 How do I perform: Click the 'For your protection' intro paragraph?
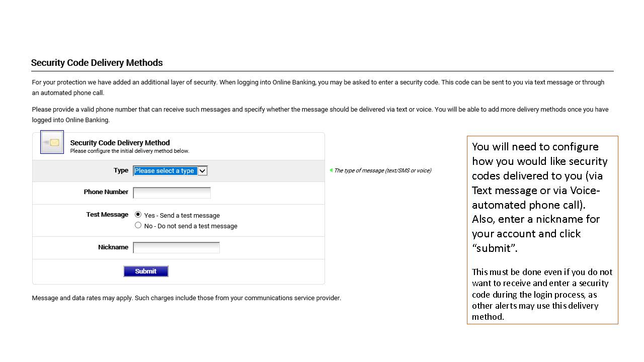tap(318, 87)
